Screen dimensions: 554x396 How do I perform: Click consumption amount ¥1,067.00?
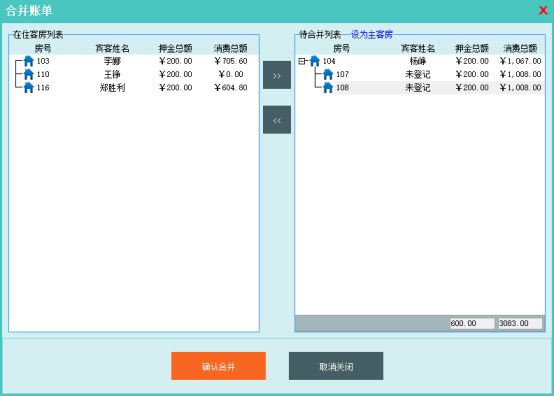point(520,61)
